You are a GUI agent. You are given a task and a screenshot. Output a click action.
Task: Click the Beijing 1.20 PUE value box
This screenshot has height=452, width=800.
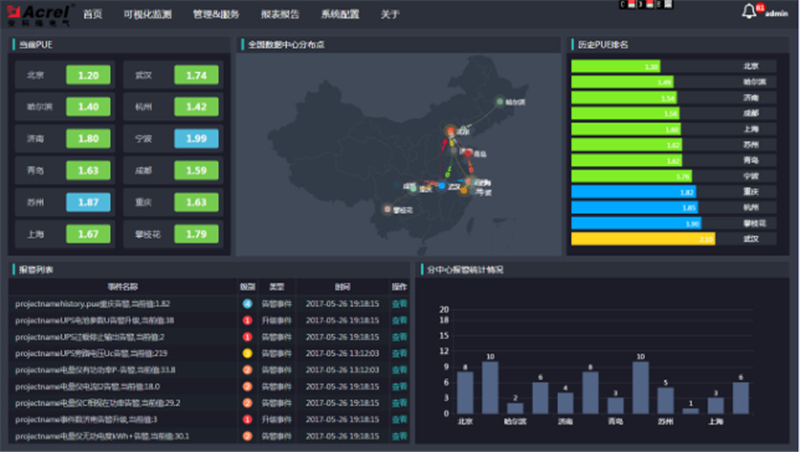tap(88, 75)
